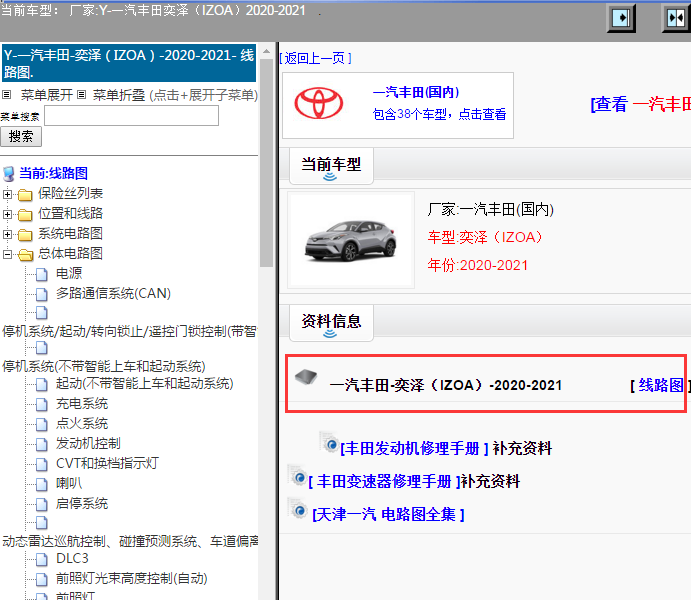Select 动态雷达巡航控制 tree item

pos(130,541)
